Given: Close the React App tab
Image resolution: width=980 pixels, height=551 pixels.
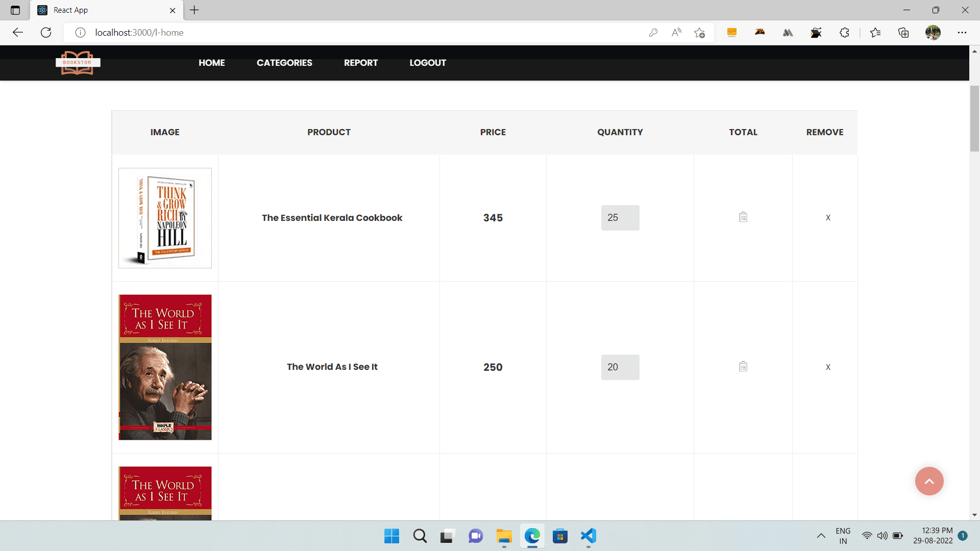Looking at the screenshot, I should coord(173,10).
